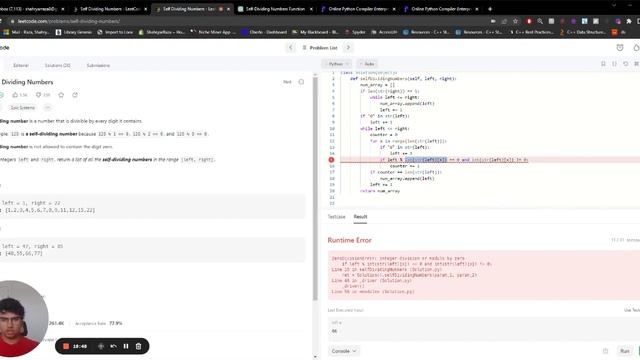Open the timer alarm clock icon
The height and width of the screenshot is (360, 640).
click(x=620, y=48)
